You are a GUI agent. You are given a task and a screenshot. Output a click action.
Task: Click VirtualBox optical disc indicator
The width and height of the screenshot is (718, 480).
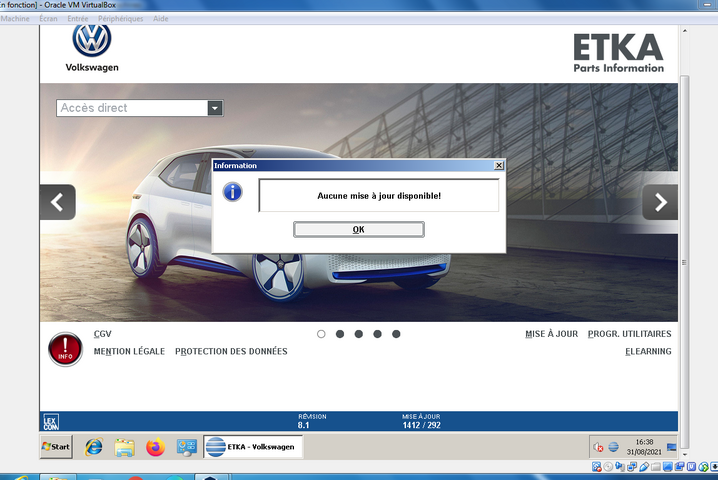coord(608,466)
